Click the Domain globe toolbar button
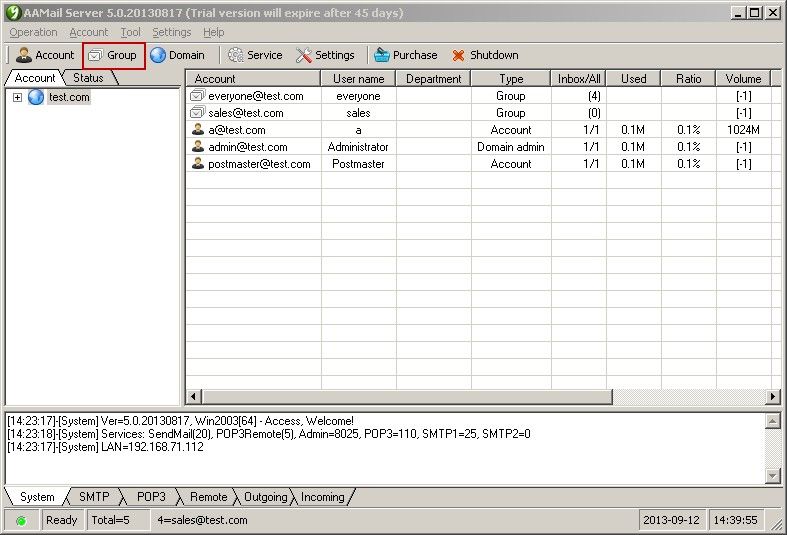This screenshot has height=535, width=787. click(x=178, y=55)
